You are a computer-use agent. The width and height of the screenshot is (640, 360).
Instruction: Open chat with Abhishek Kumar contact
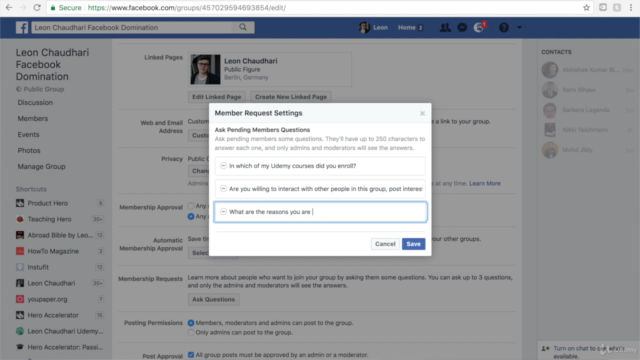(587, 70)
